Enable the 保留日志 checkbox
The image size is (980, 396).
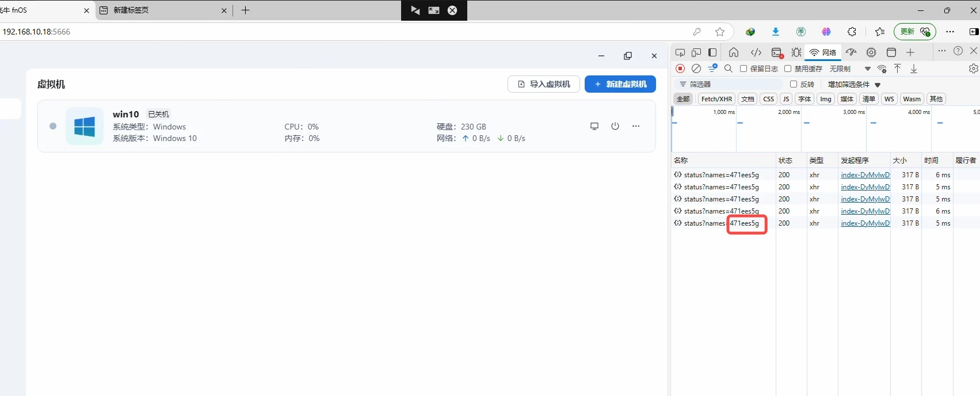point(743,68)
